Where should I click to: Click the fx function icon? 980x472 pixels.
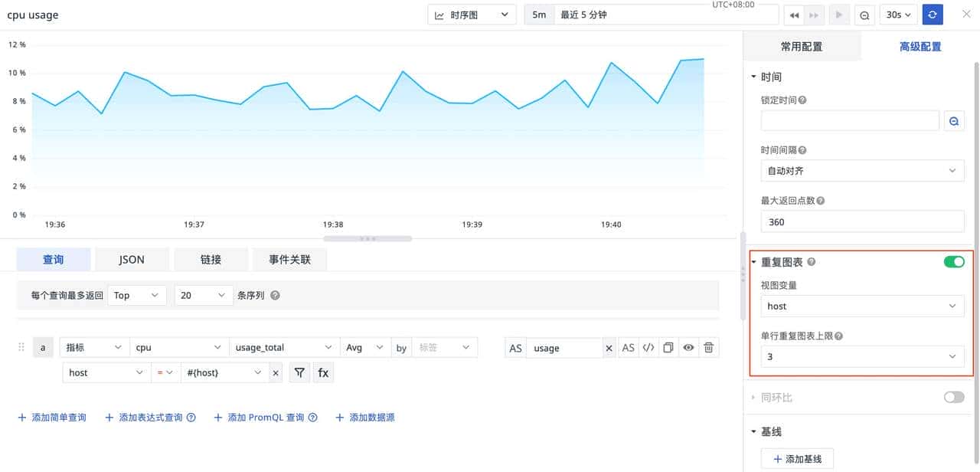322,372
